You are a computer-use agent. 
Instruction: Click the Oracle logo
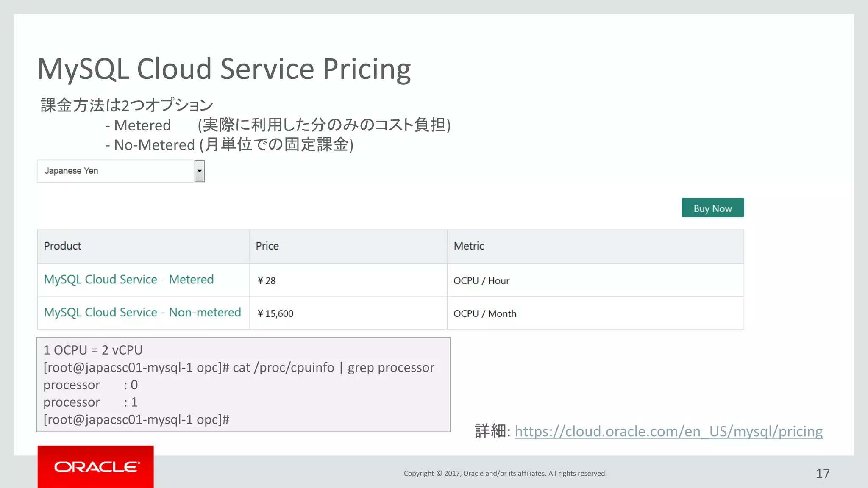96,467
